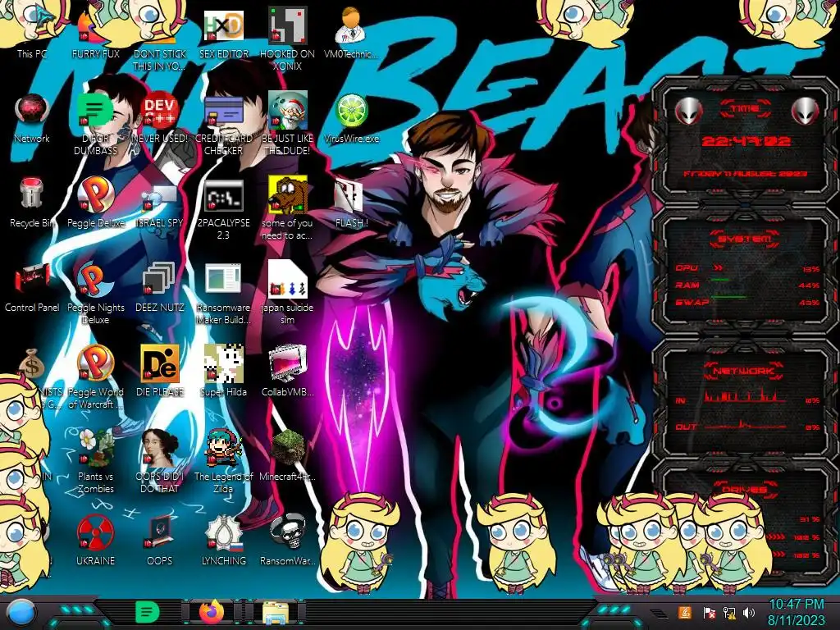Open the HOOKED ON XONIX game icon
Screen dimensions: 840x630
click(x=287, y=39)
